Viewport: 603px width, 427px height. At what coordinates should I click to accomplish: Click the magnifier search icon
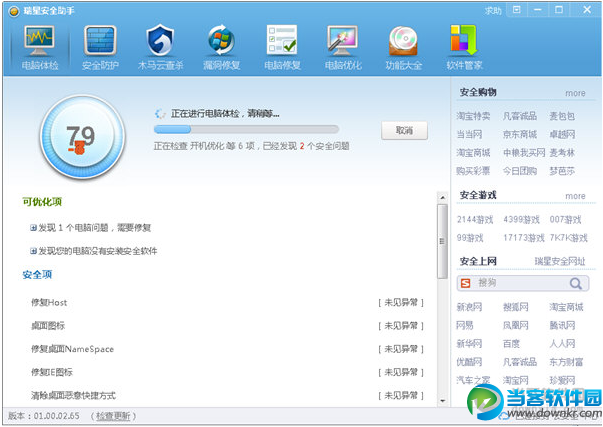[576, 284]
